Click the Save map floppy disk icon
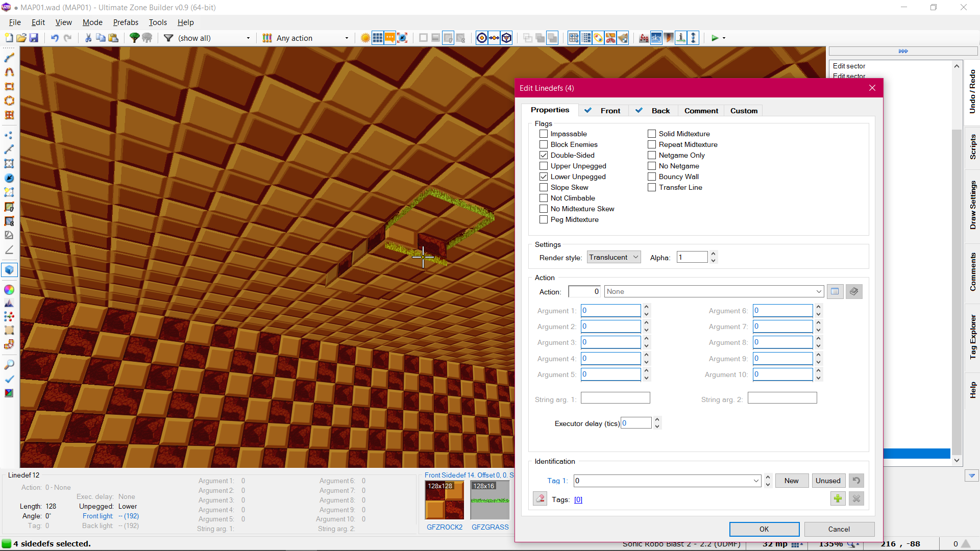 (x=34, y=38)
